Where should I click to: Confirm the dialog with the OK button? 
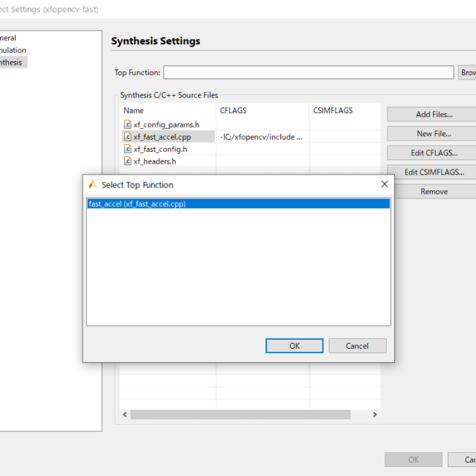pos(294,346)
